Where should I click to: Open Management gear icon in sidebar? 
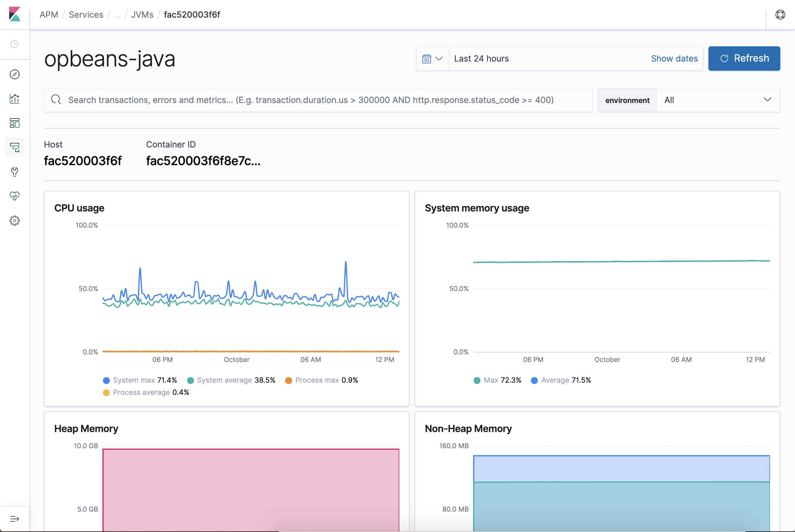click(x=15, y=221)
